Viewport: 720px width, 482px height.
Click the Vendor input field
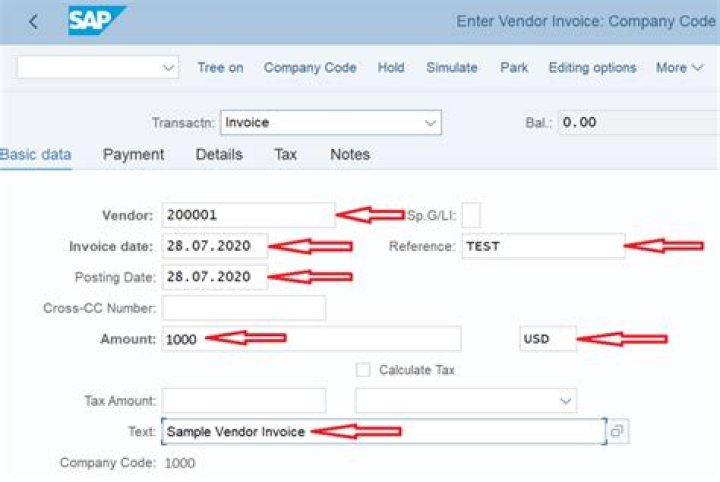pyautogui.click(x=247, y=215)
